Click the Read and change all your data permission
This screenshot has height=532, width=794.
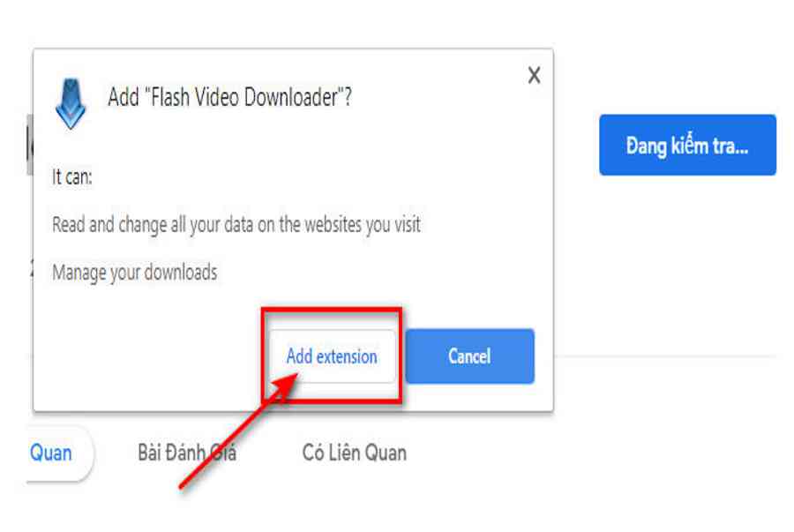click(x=236, y=225)
